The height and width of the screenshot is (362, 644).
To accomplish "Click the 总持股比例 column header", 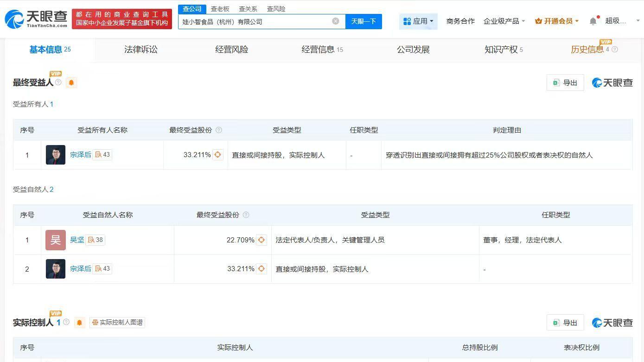I will 480,348.
